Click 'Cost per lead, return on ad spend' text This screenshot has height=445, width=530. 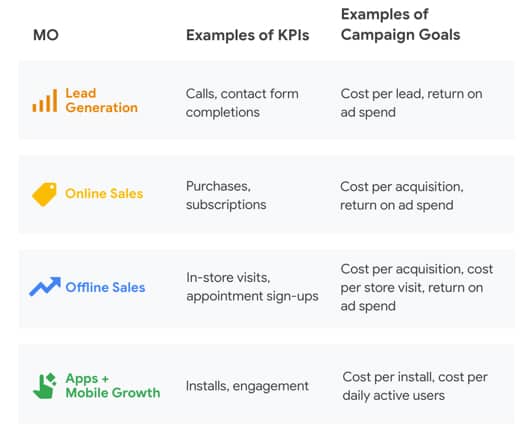click(x=411, y=103)
